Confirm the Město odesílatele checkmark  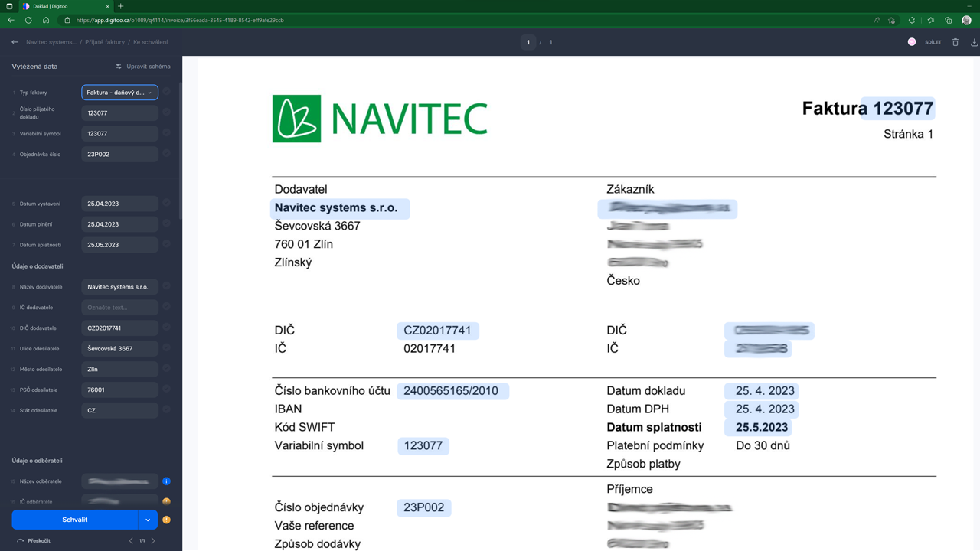coord(166,368)
